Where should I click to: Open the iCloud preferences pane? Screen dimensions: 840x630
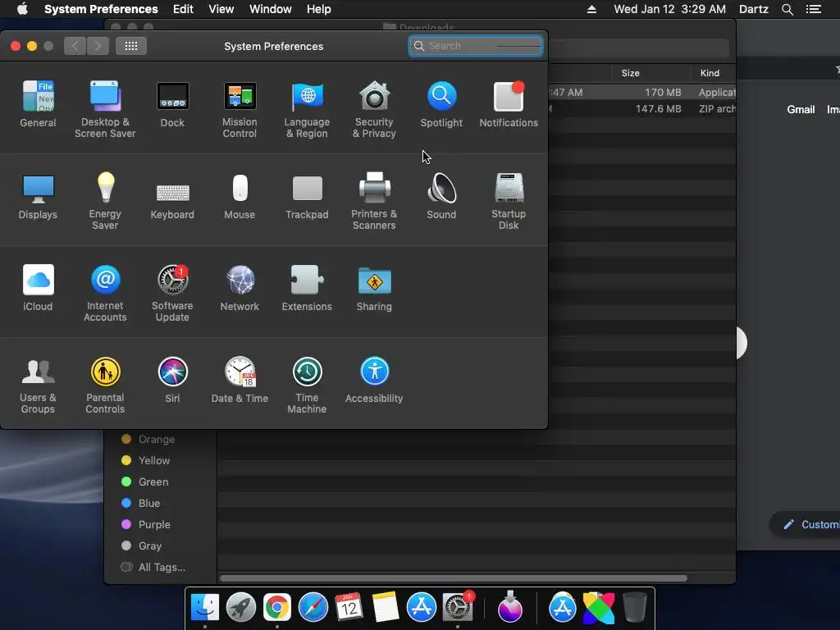pyautogui.click(x=38, y=288)
